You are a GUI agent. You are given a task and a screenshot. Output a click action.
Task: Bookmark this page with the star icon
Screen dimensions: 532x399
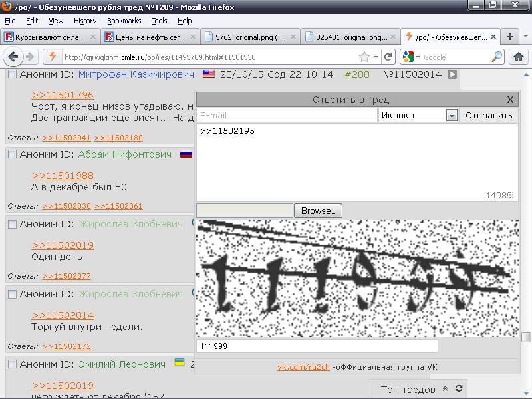click(364, 57)
